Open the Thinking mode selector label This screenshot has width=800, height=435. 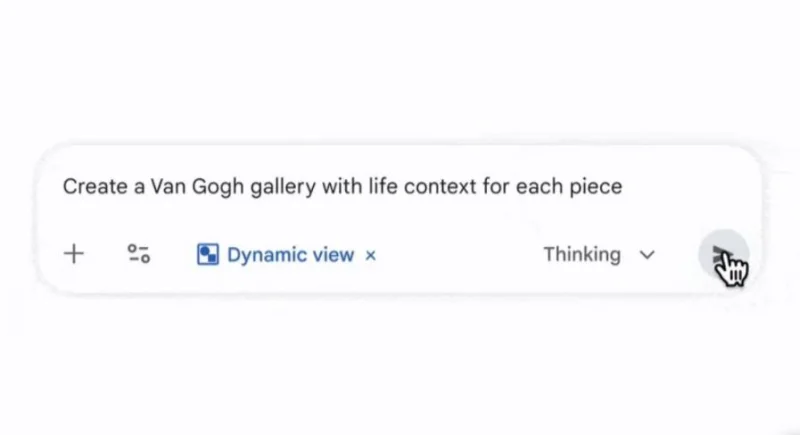point(581,255)
